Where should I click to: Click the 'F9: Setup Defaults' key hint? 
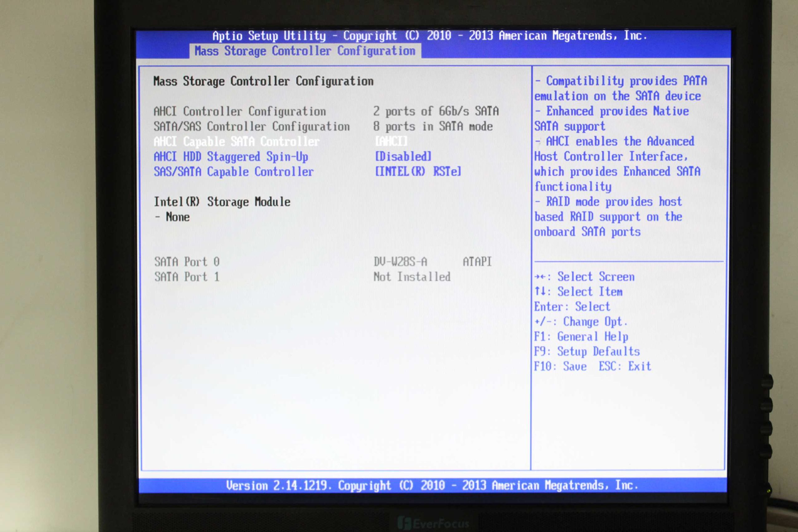coord(587,352)
